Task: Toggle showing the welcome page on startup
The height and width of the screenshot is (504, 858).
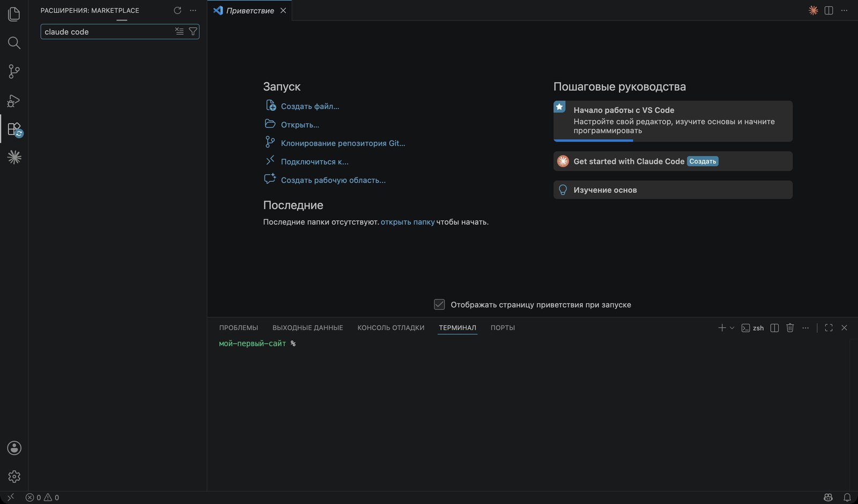Action: (439, 305)
